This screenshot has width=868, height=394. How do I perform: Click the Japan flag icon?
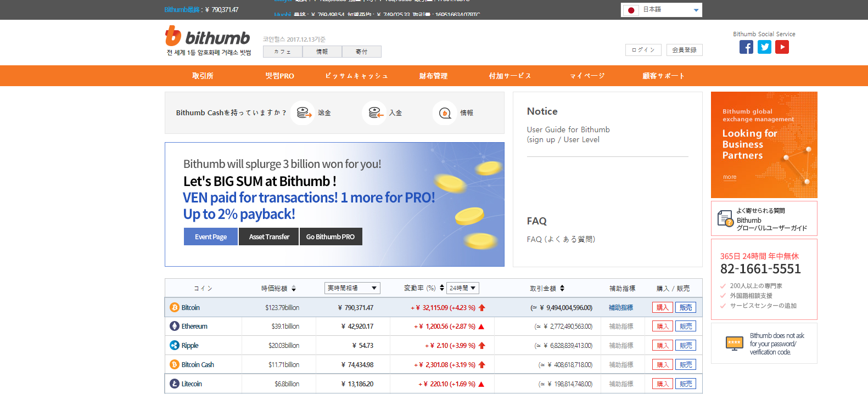631,10
